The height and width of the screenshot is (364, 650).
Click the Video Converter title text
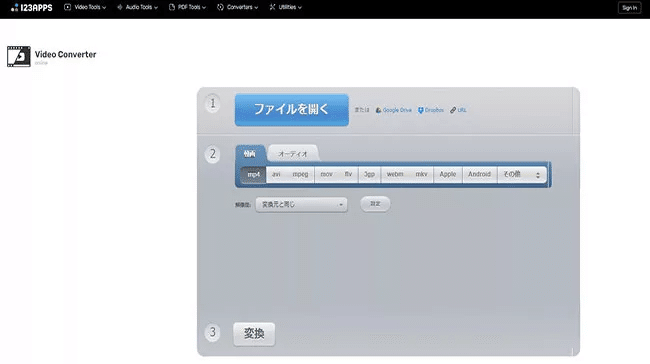point(65,54)
